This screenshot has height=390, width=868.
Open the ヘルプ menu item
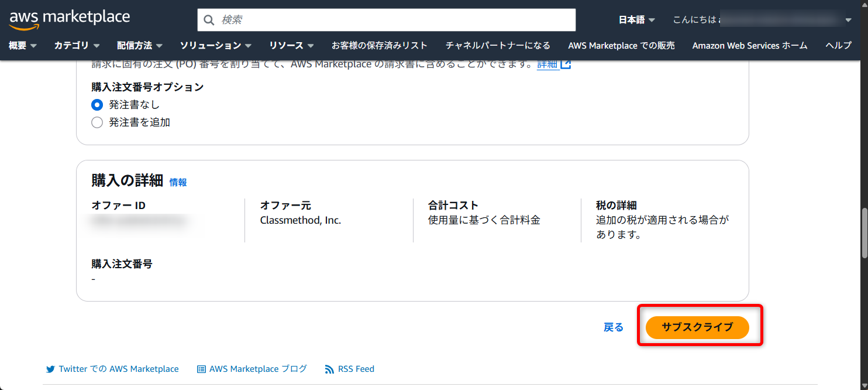point(838,45)
